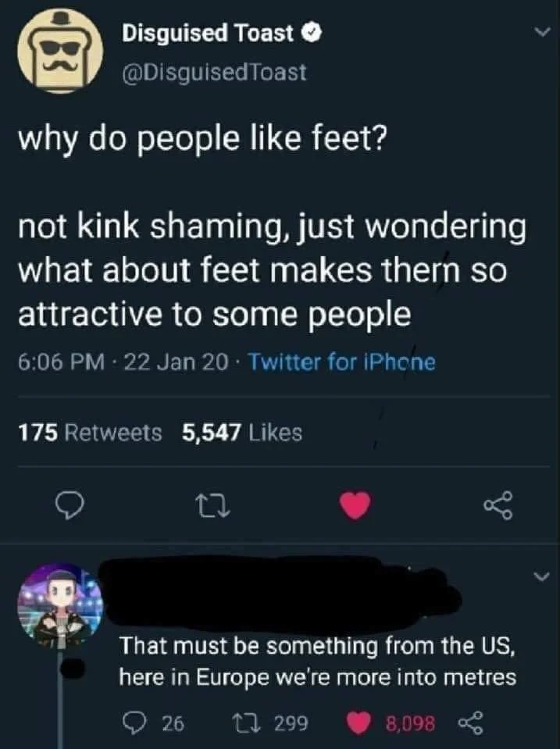560x749 pixels.
Task: Click the reply text about Europe and metres
Action: tap(317, 661)
